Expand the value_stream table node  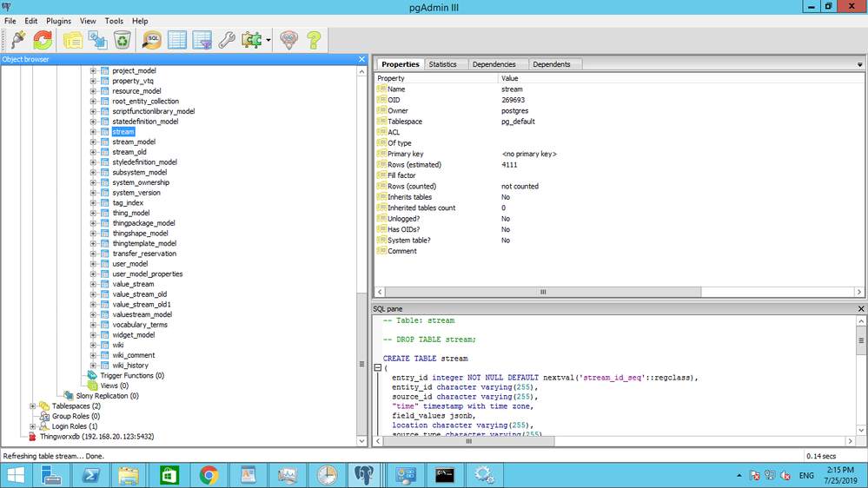(x=93, y=284)
